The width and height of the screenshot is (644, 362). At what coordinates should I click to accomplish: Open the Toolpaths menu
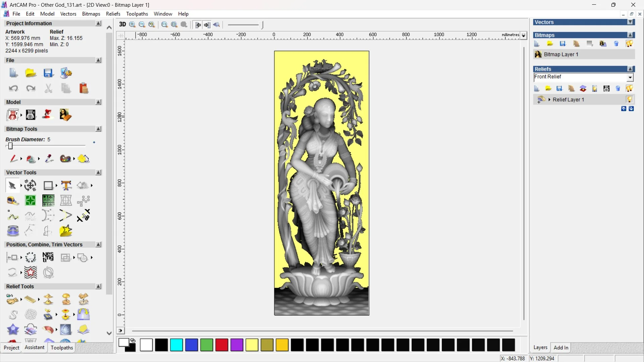point(137,14)
